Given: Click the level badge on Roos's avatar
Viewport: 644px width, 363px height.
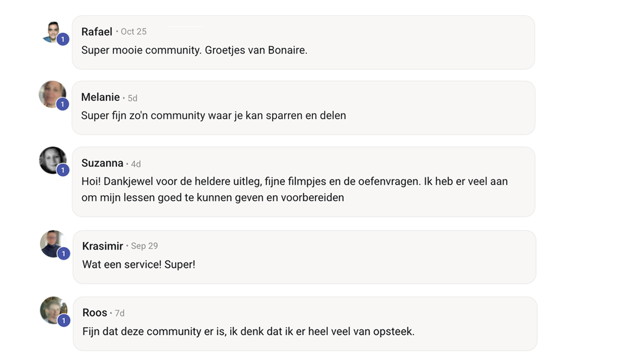Looking at the screenshot, I should tap(64, 320).
